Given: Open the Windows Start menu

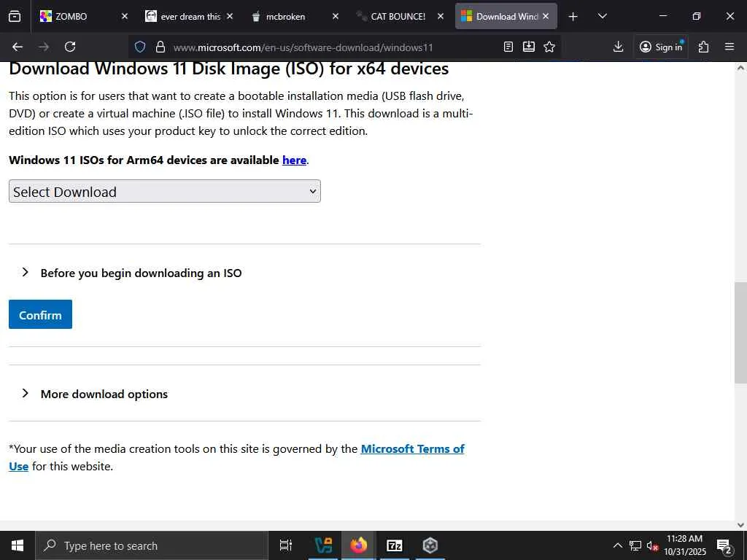Looking at the screenshot, I should 18,545.
